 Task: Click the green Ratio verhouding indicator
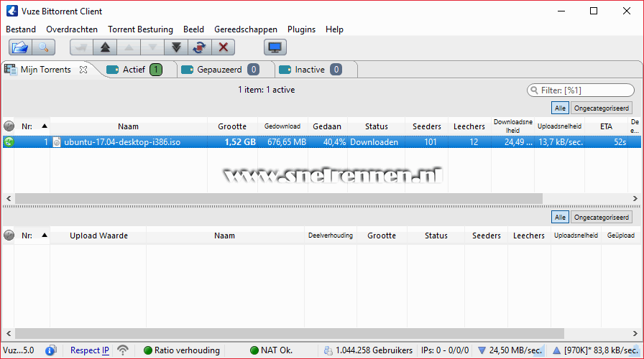[x=148, y=350]
